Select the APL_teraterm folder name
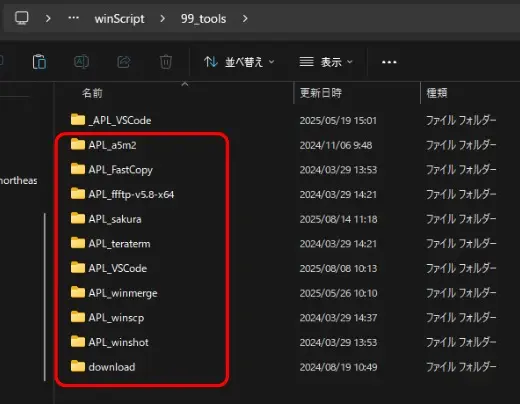 tap(119, 244)
